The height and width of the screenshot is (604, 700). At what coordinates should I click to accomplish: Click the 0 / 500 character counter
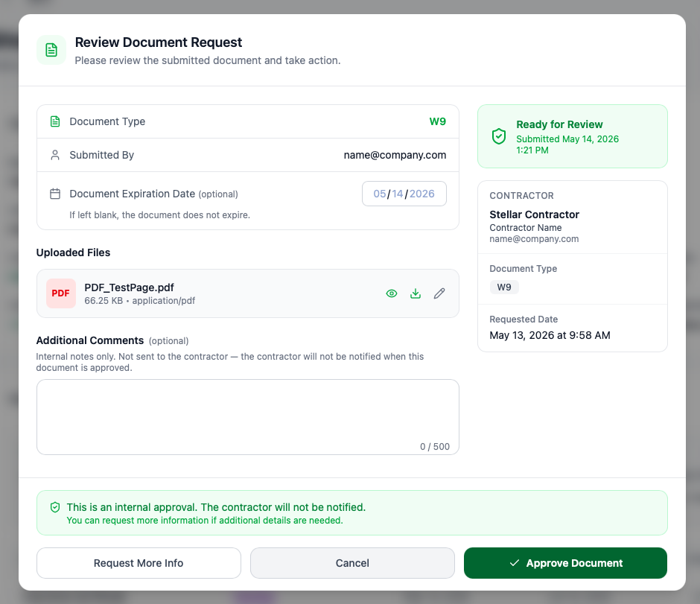click(x=435, y=446)
